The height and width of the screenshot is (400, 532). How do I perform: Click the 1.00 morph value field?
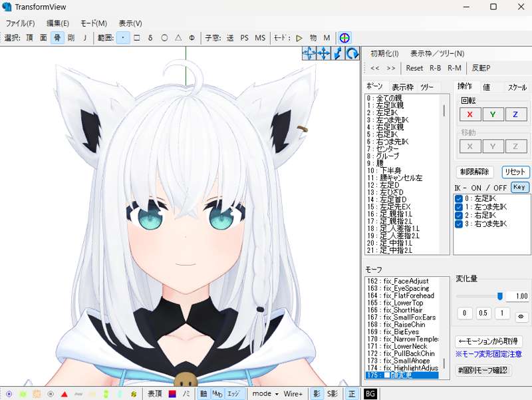517,296
